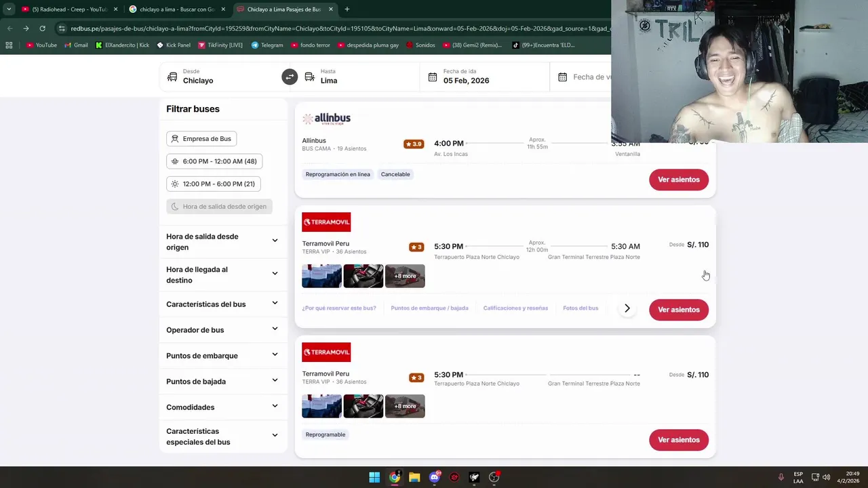Expand Operador de bus section
868x488 pixels.
click(222, 330)
